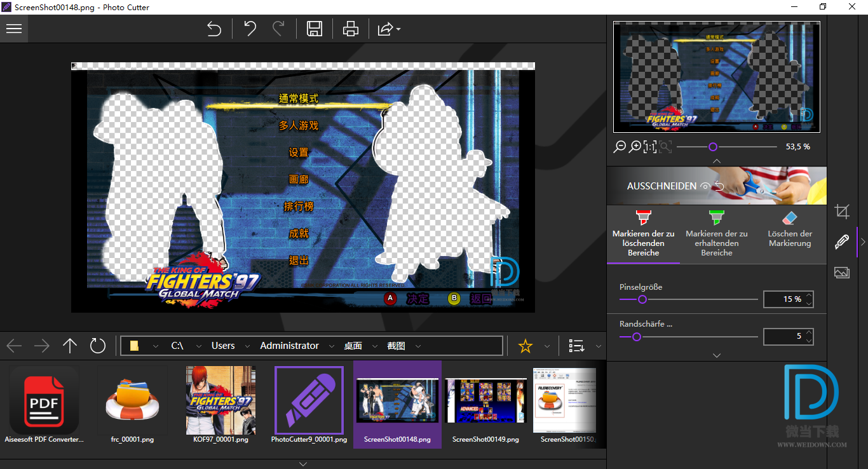868x469 pixels.
Task: Collapse the navigator preview panel chevron
Action: click(x=717, y=161)
